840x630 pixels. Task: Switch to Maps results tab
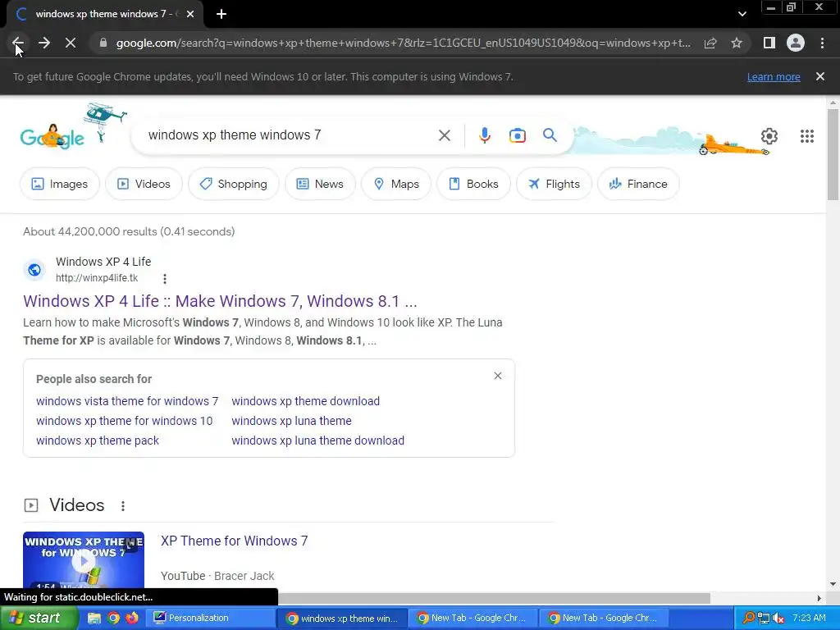[396, 184]
